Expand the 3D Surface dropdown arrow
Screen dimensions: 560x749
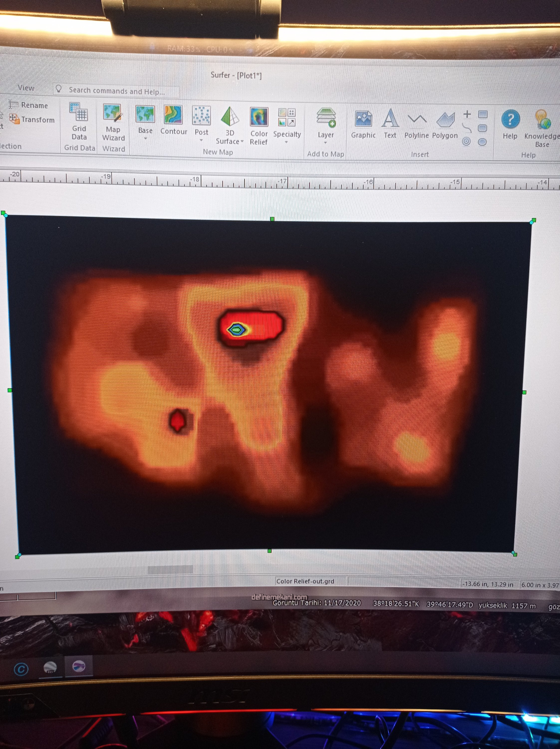click(x=242, y=142)
